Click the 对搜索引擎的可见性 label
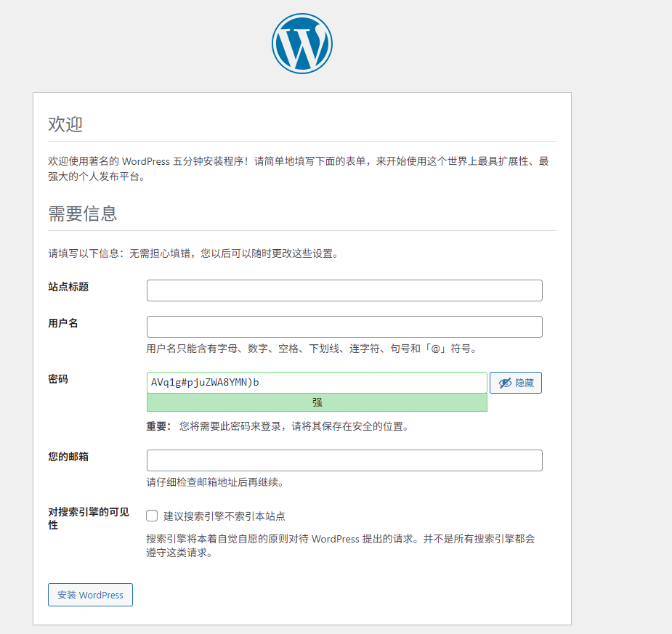This screenshot has width=672, height=634. coord(89,519)
